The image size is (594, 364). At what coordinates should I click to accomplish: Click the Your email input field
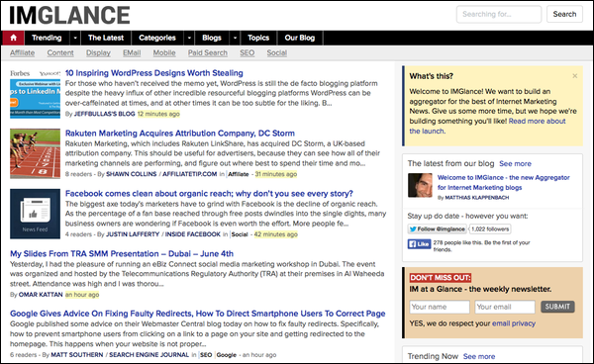pos(505,307)
